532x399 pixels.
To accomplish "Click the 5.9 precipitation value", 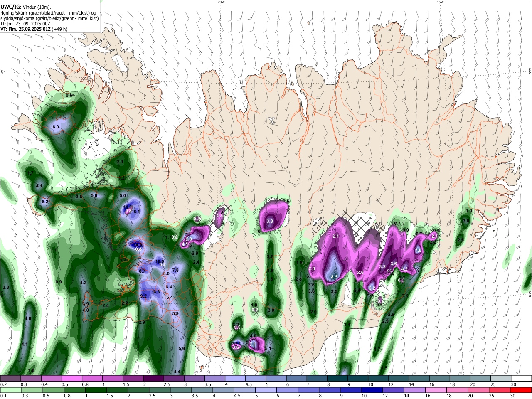I will [x=175, y=314].
